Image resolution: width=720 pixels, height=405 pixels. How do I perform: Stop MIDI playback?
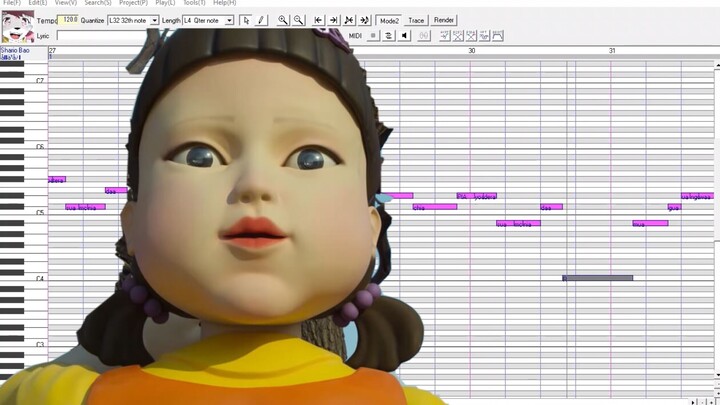pos(373,35)
